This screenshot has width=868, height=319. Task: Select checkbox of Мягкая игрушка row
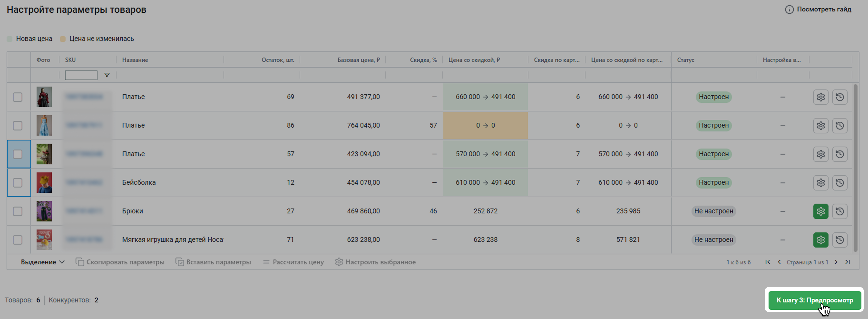pyautogui.click(x=18, y=240)
